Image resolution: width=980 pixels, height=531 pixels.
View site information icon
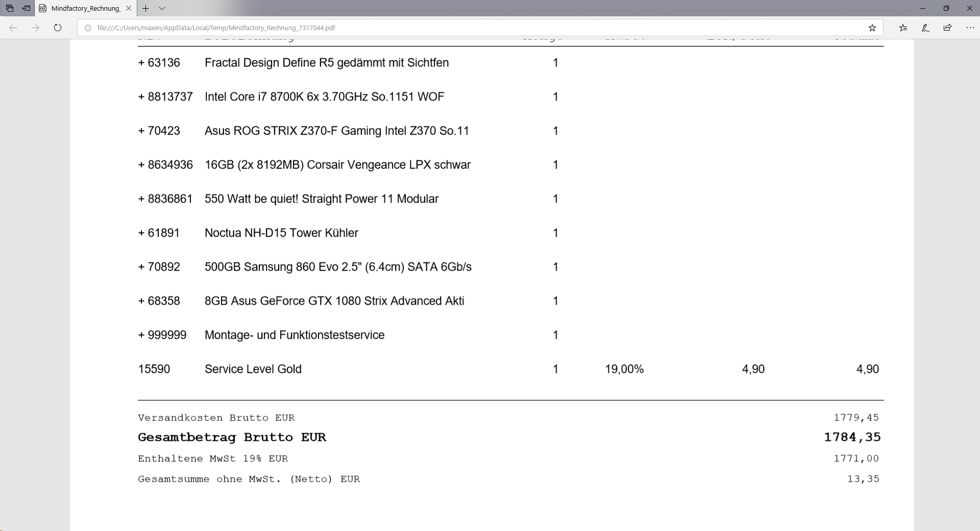(88, 28)
